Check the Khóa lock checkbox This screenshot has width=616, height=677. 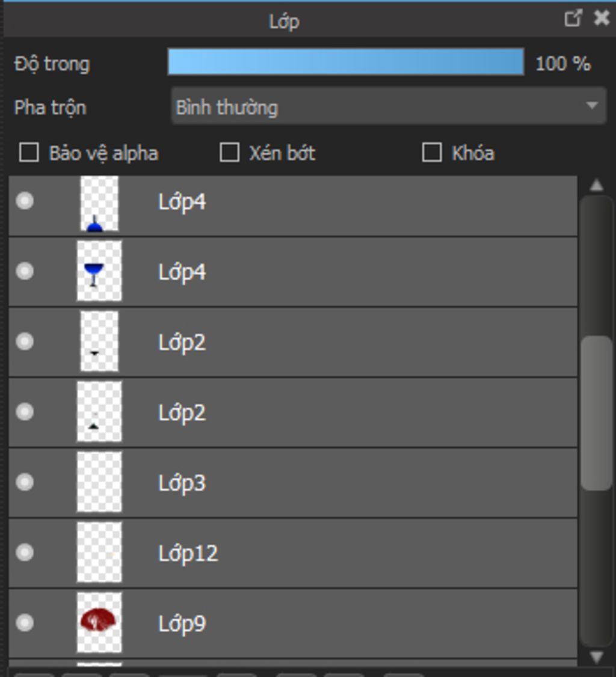click(431, 153)
